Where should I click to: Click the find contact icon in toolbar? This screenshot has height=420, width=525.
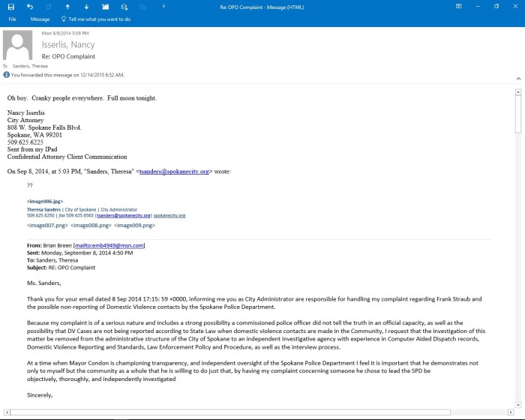[x=123, y=6]
